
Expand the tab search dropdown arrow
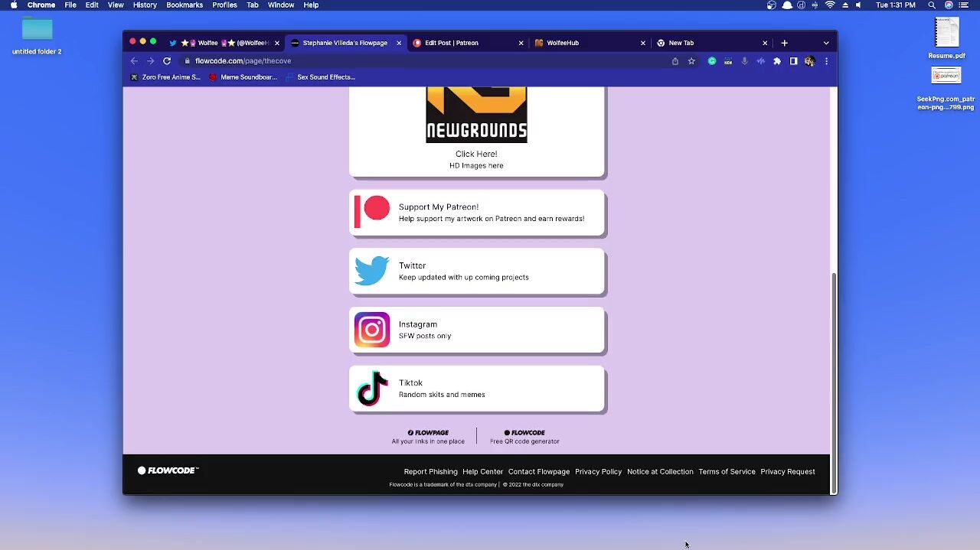tap(826, 43)
